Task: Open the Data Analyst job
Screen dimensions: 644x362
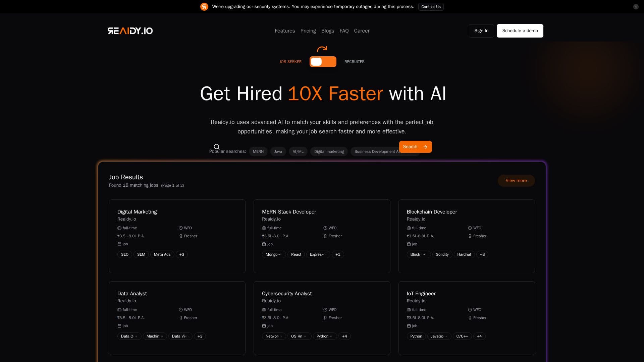Action: point(132,294)
